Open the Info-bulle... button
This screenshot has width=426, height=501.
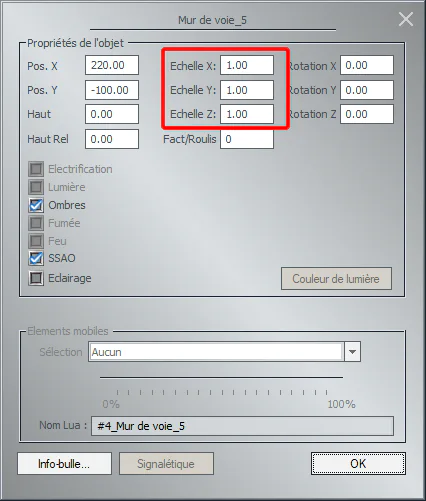point(64,463)
